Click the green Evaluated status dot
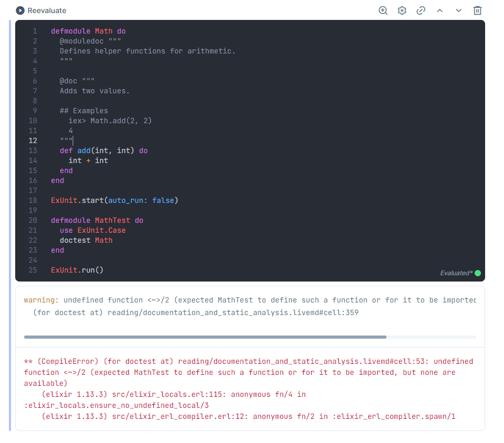Viewport: 504px width, 443px height. tap(478, 273)
